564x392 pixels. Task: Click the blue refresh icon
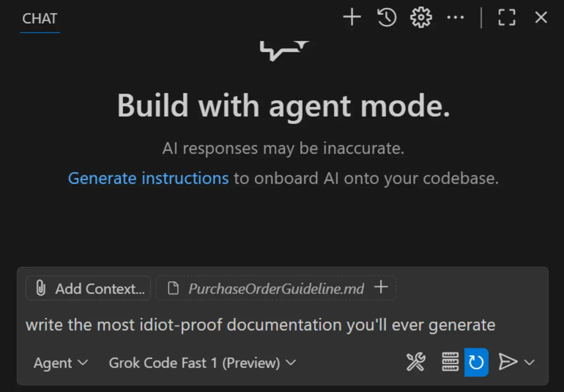(477, 362)
